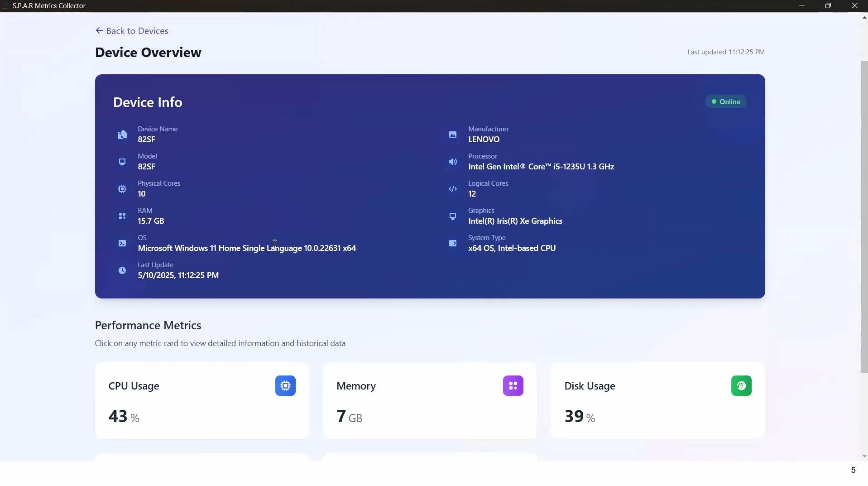Click the blue CPU Usage icon
The height and width of the screenshot is (486, 868).
pos(285,385)
